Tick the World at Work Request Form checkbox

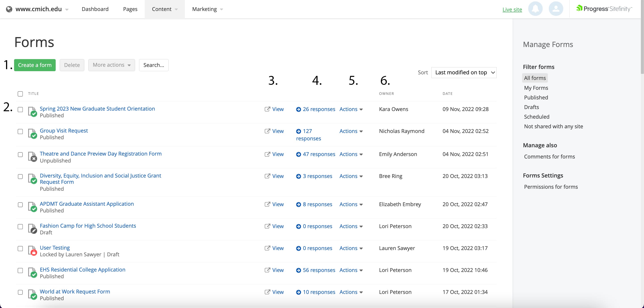pyautogui.click(x=20, y=292)
